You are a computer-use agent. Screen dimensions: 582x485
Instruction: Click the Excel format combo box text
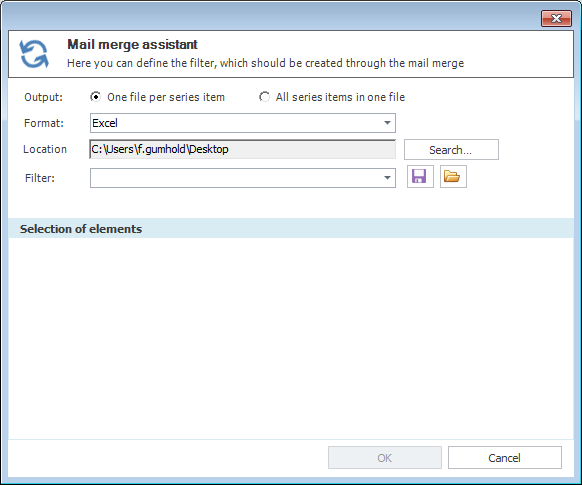[105, 123]
